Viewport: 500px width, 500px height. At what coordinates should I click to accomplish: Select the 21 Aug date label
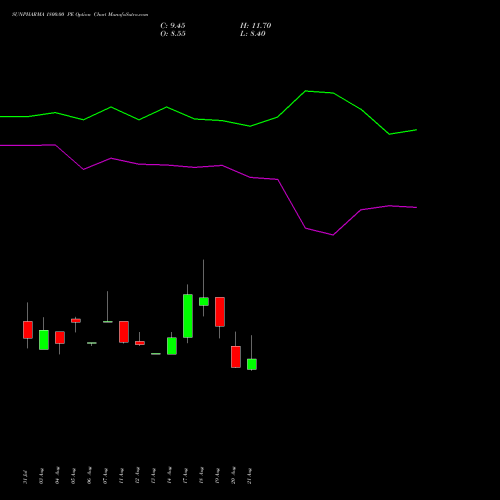click(249, 476)
